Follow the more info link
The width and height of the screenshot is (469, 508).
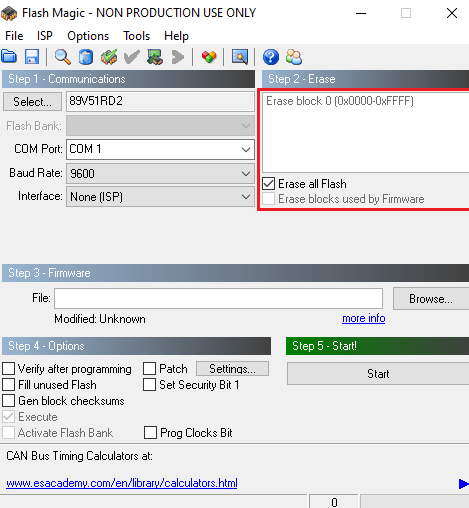pos(364,318)
